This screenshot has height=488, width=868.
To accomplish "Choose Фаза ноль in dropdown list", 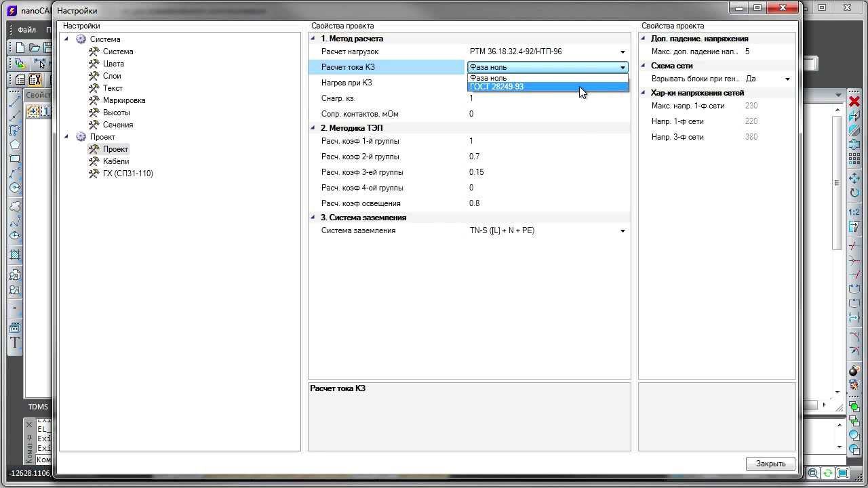I will [x=548, y=78].
